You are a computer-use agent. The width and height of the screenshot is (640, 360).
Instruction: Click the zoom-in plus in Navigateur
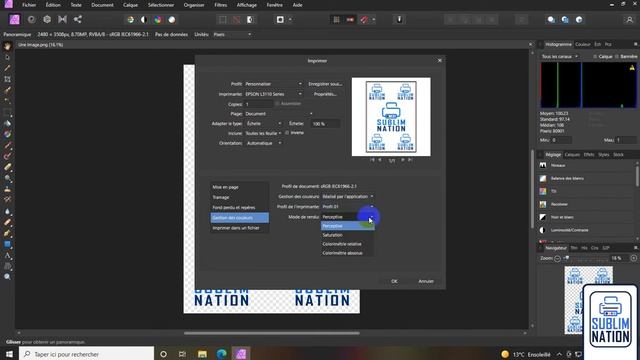pos(633,258)
